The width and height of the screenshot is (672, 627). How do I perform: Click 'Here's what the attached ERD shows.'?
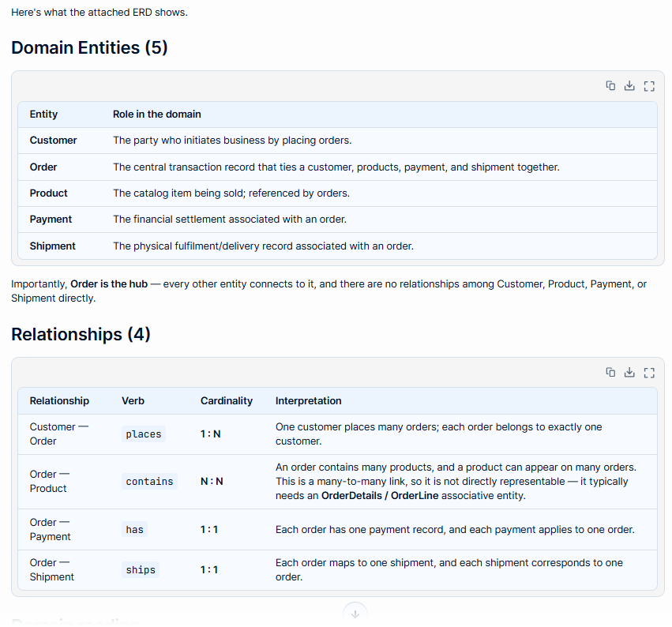click(99, 13)
